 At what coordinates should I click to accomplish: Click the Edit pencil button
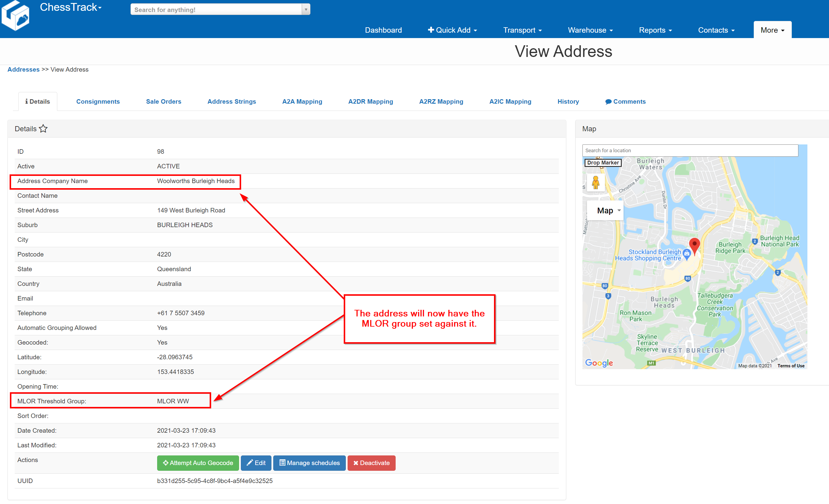click(x=256, y=463)
